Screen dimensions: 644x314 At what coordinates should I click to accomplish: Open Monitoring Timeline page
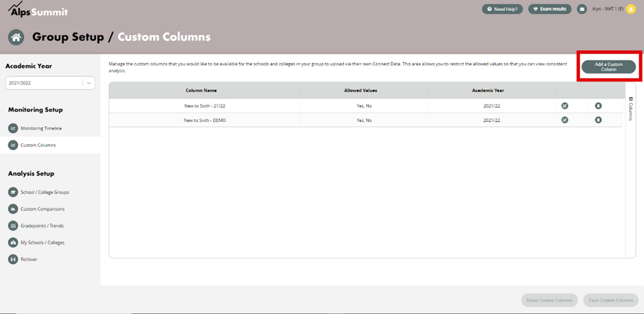(41, 128)
